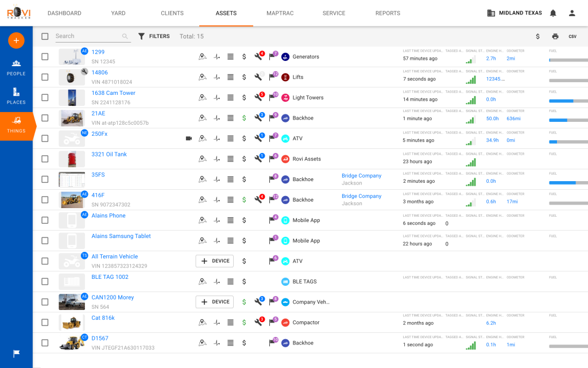Open the Filters dropdown
This screenshot has height=368, width=588.
pos(154,36)
